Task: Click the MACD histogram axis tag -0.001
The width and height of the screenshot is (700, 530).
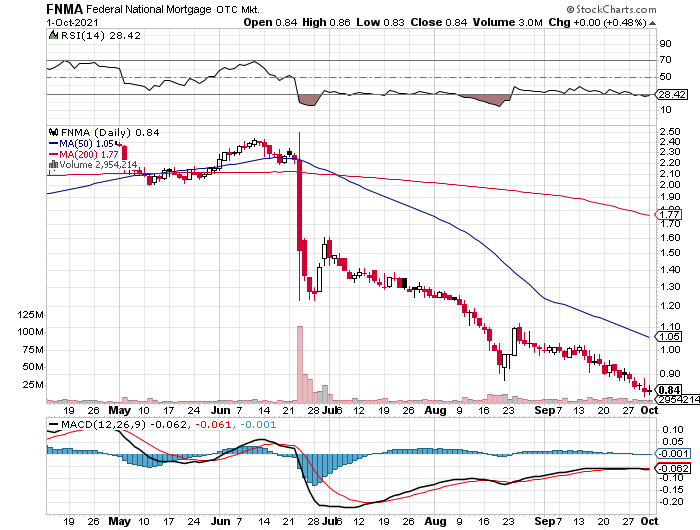Action: pos(672,454)
